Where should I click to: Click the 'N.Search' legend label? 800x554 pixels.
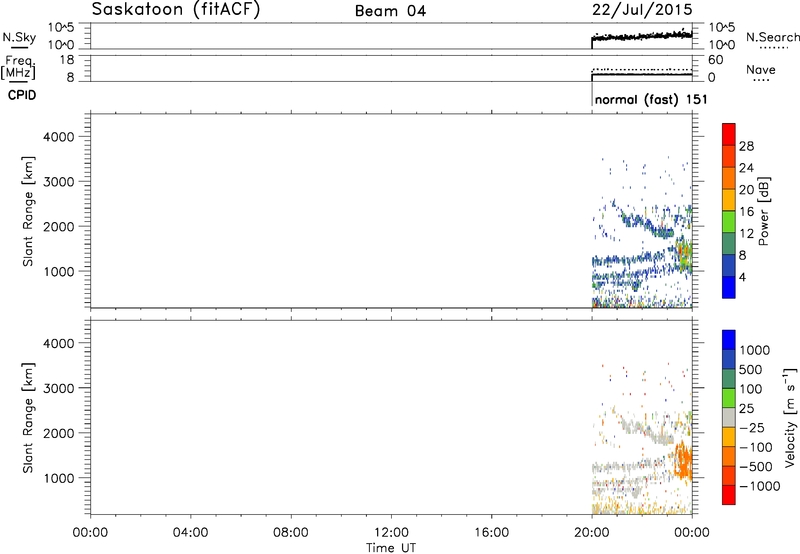(772, 37)
